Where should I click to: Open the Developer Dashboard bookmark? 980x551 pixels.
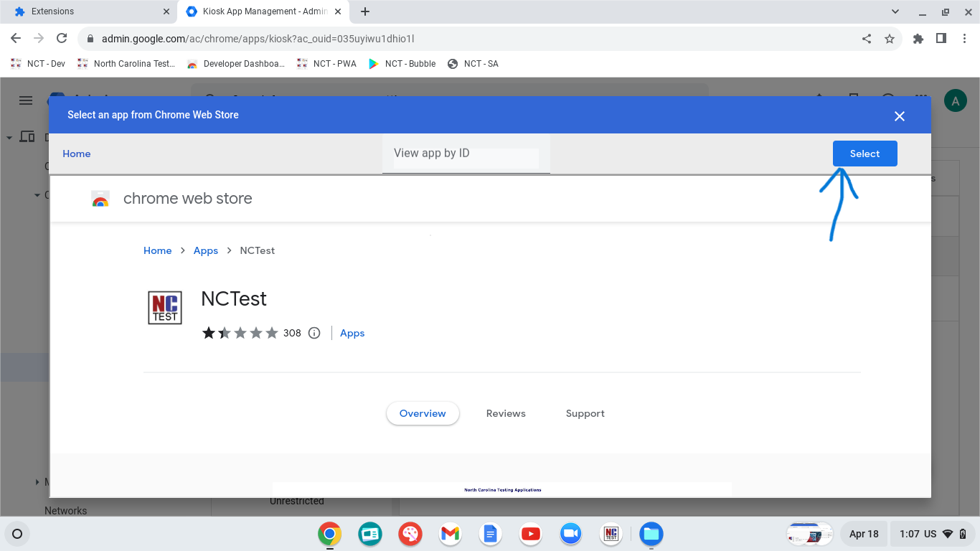coord(235,64)
